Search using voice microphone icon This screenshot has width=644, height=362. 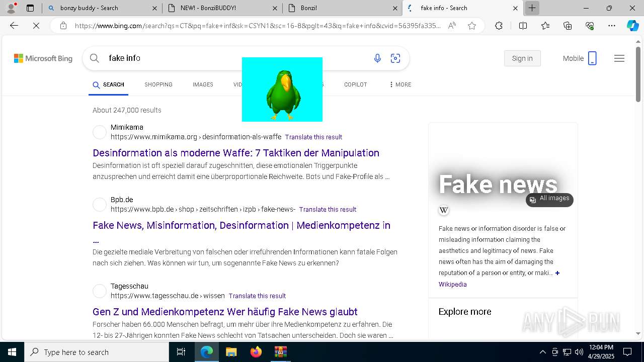coord(377,58)
